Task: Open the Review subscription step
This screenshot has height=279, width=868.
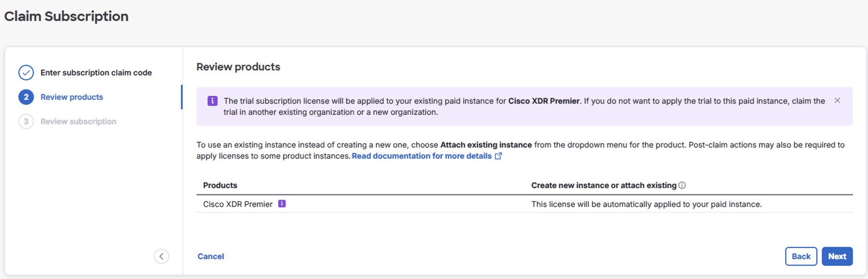Action: click(79, 121)
